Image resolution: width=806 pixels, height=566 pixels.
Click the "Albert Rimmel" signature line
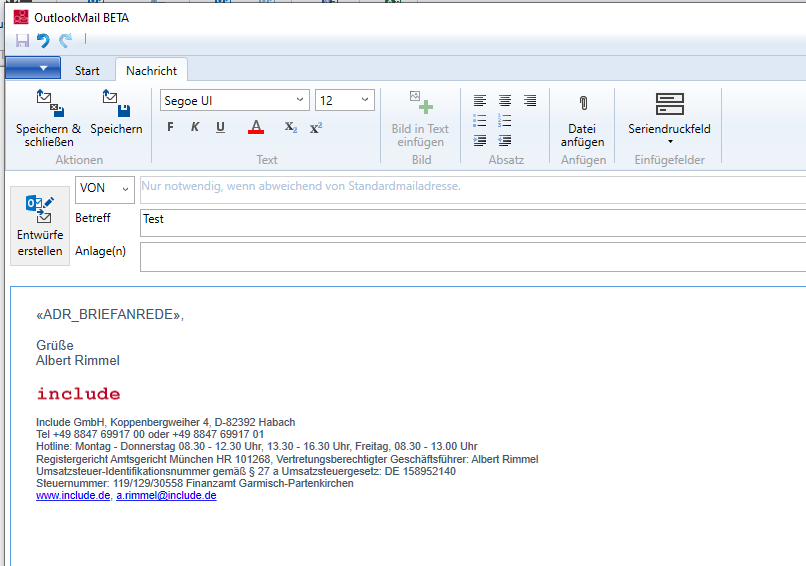pos(78,360)
